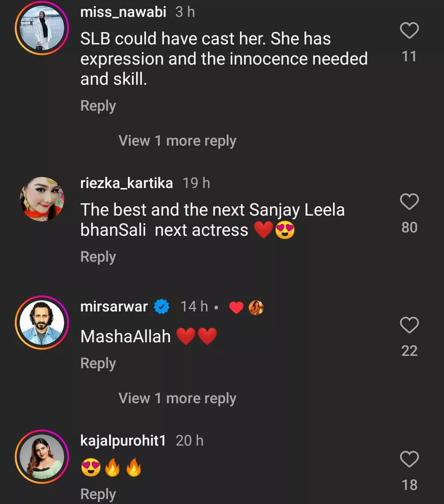This screenshot has height=504, width=444.
Task: Tap the heart on mirsarwar's comment
Action: pos(409,325)
